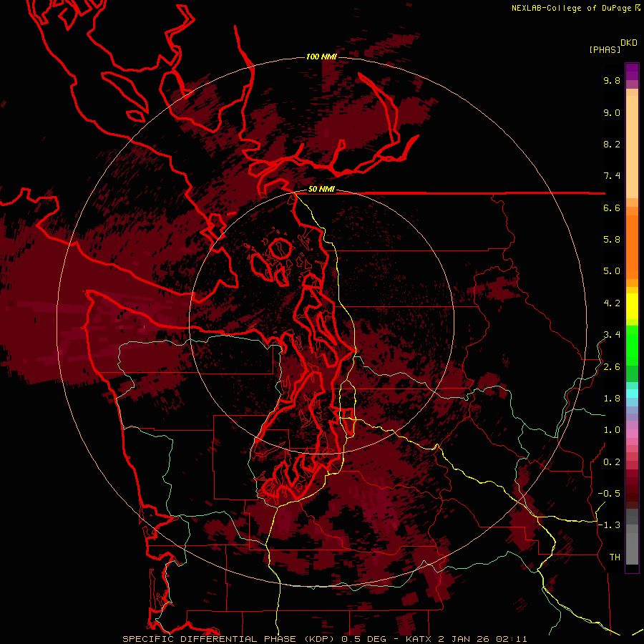Click the 4.2 legend value
644x644 pixels.
click(612, 303)
